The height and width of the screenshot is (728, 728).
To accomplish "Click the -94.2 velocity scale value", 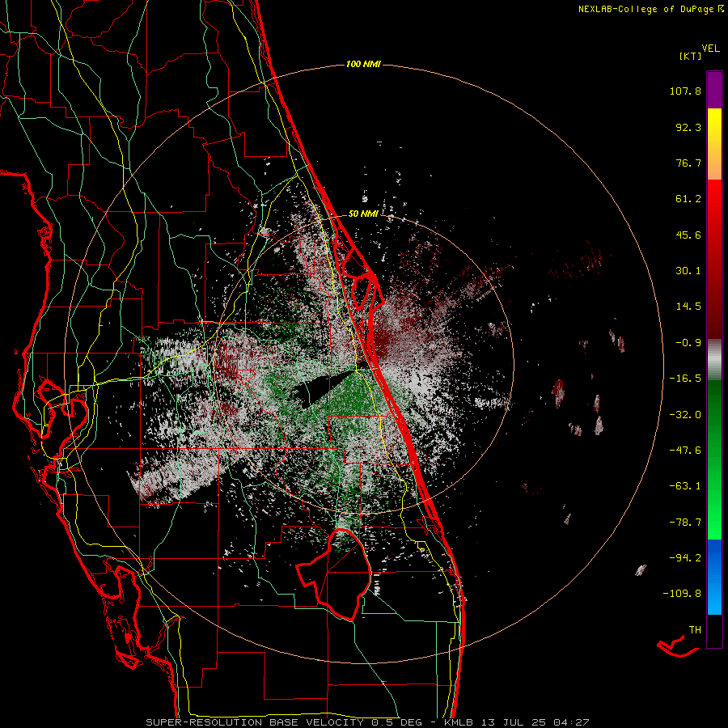I will [x=685, y=557].
